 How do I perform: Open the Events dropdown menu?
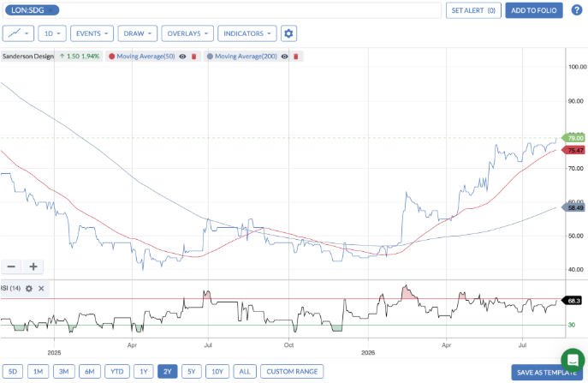(92, 33)
